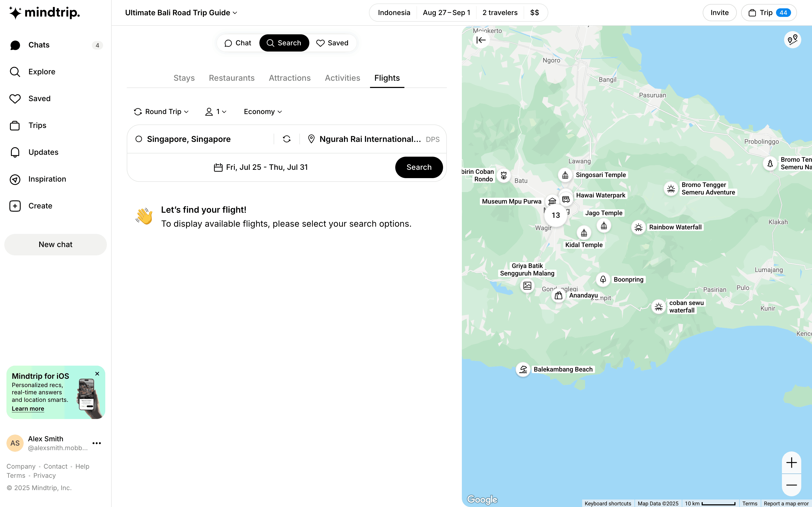The height and width of the screenshot is (507, 812).
Task: Switch to the Attractions tab
Action: pos(289,78)
